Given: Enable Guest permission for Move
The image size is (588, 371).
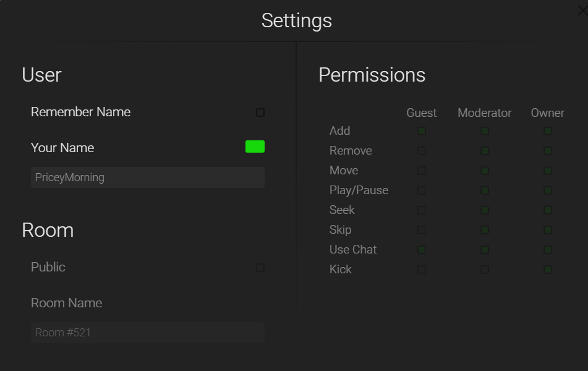Looking at the screenshot, I should click(x=422, y=171).
